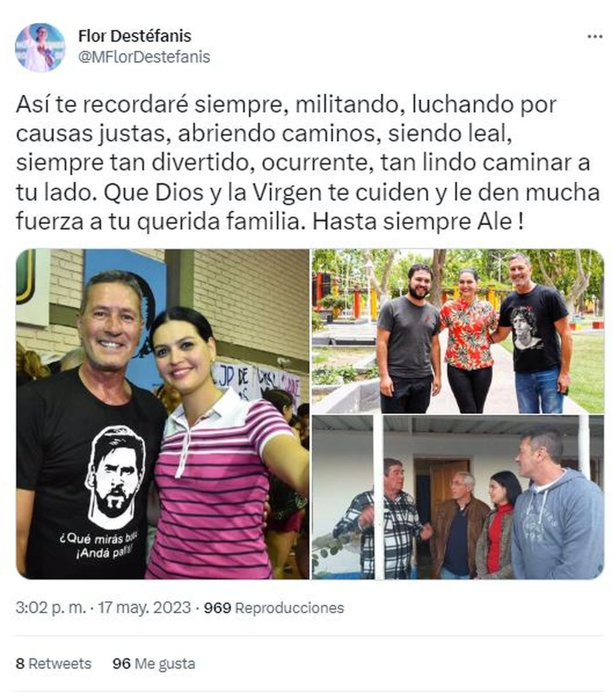View the 969 Reproducciones count

coord(274,608)
